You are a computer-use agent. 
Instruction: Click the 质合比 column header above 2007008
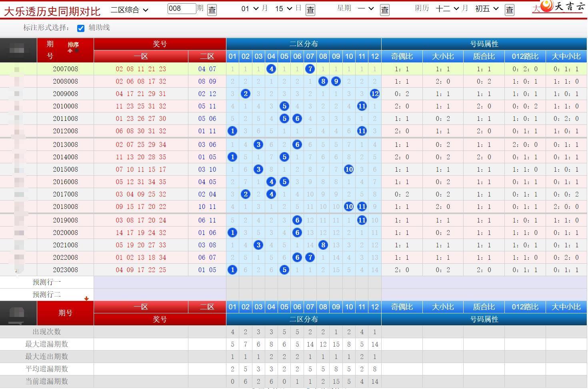point(484,56)
